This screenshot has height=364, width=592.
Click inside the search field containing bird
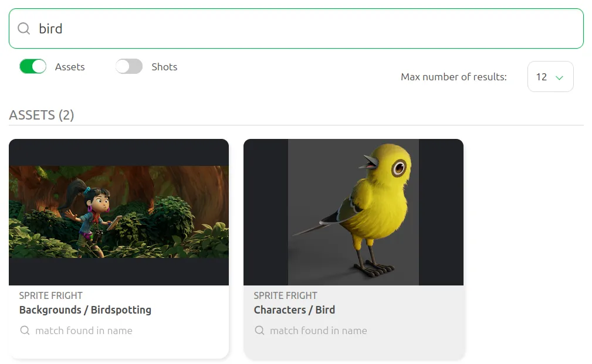[296, 29]
